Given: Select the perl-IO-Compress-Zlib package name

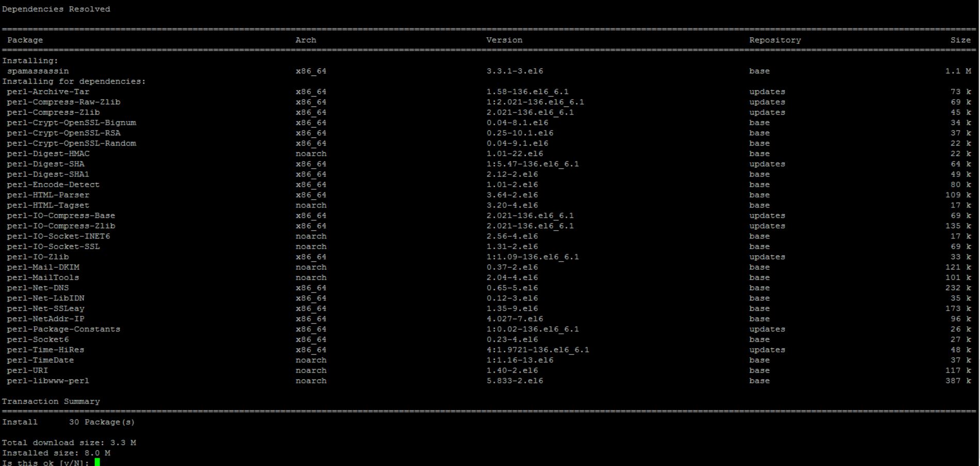Looking at the screenshot, I should [x=61, y=226].
